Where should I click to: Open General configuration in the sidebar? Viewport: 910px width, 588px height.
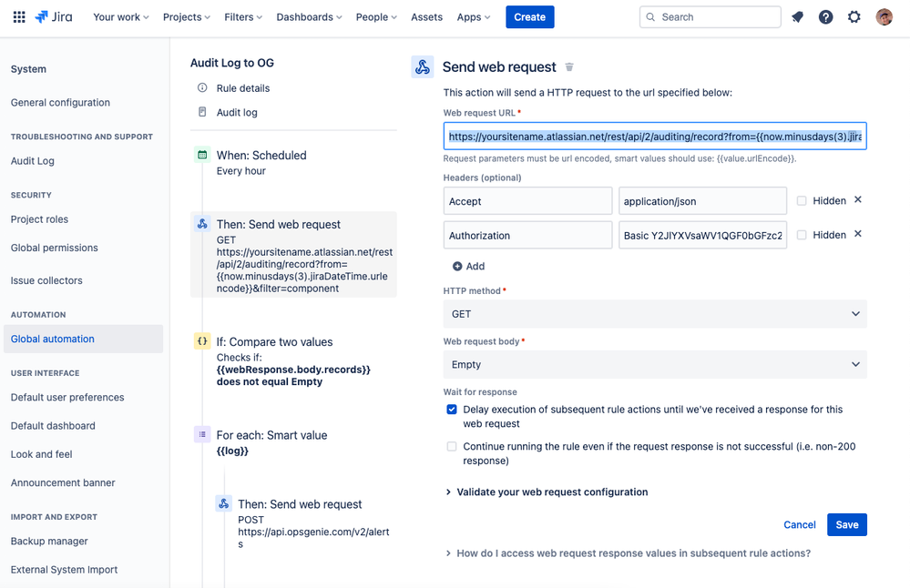click(x=60, y=103)
